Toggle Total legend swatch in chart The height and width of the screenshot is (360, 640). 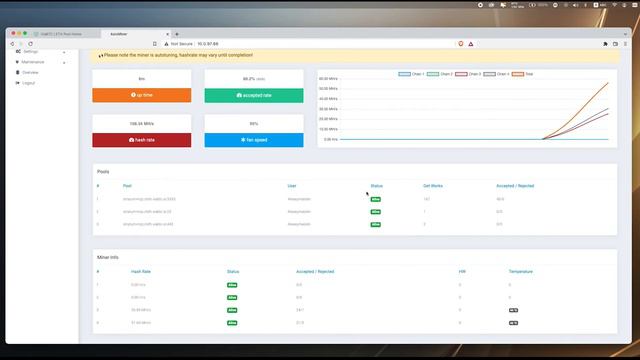(518, 74)
